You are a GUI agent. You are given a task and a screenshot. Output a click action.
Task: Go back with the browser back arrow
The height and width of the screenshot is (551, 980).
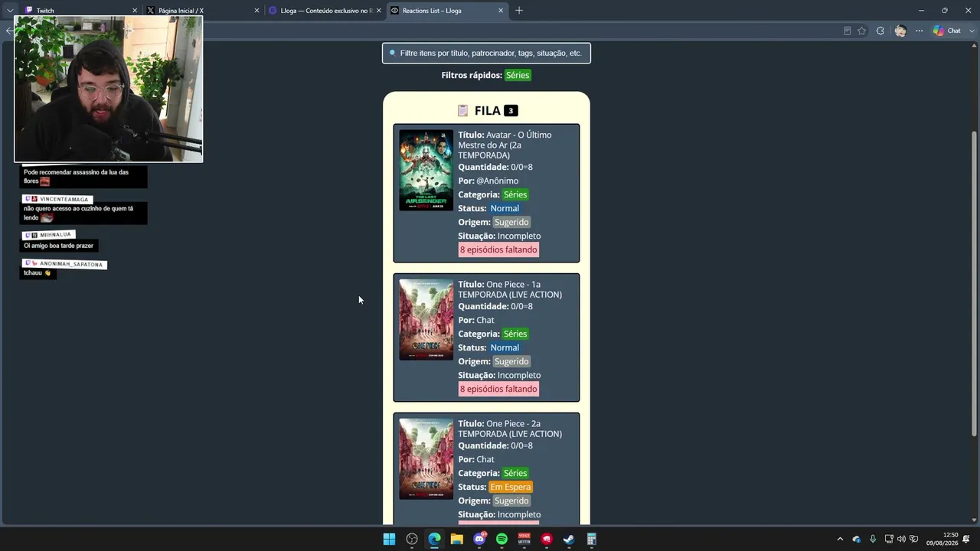click(x=8, y=31)
